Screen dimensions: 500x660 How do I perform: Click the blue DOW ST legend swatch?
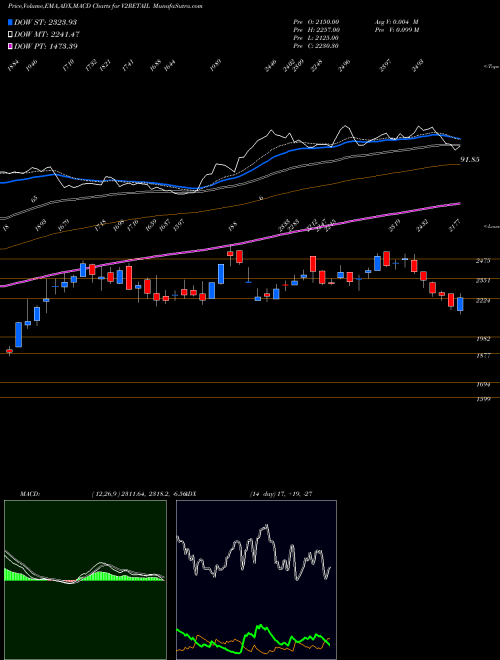point(10,22)
